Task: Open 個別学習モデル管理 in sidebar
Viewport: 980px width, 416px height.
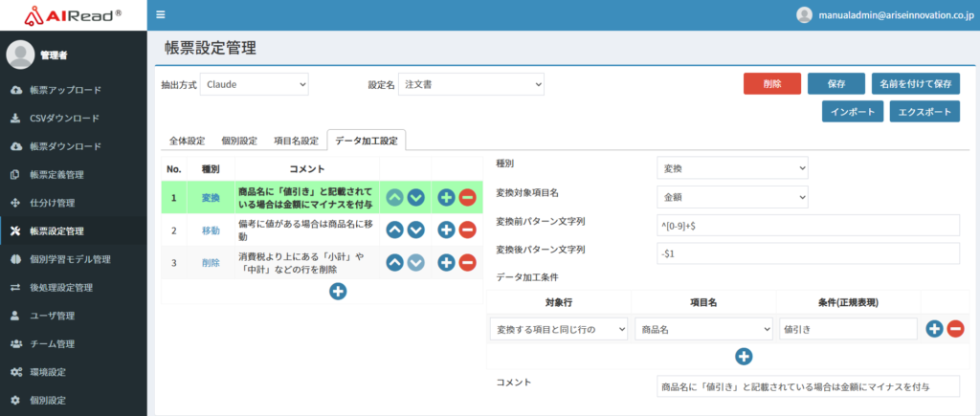Action: [x=73, y=259]
